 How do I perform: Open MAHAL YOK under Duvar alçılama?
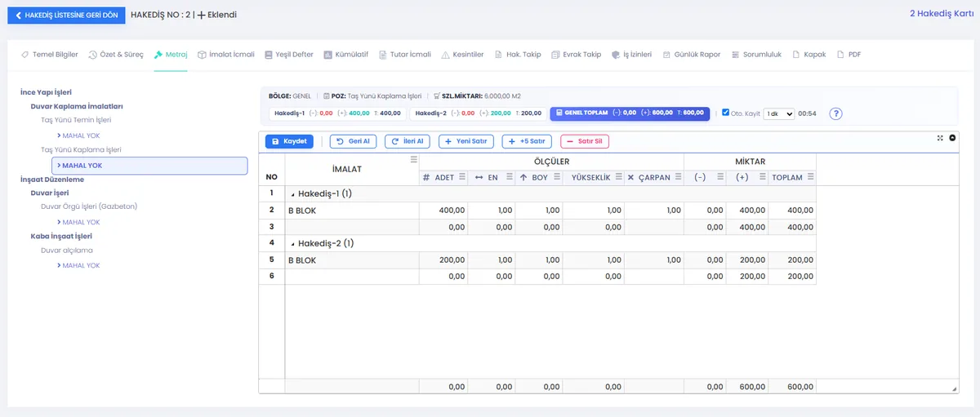click(x=78, y=265)
